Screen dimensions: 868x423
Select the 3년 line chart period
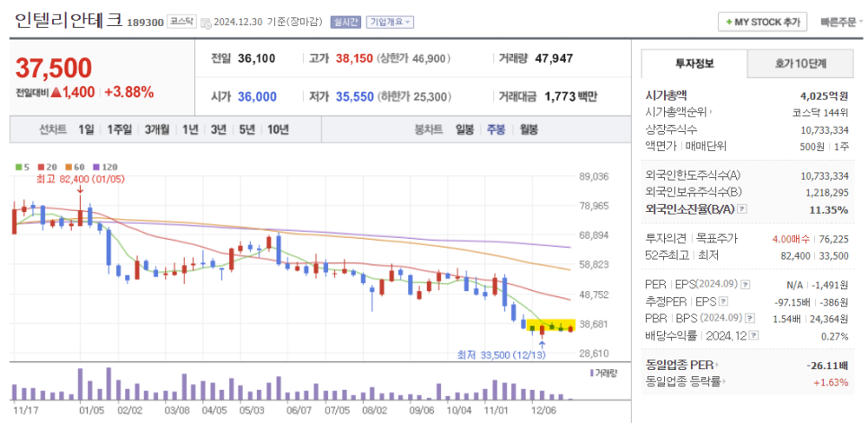pos(218,130)
